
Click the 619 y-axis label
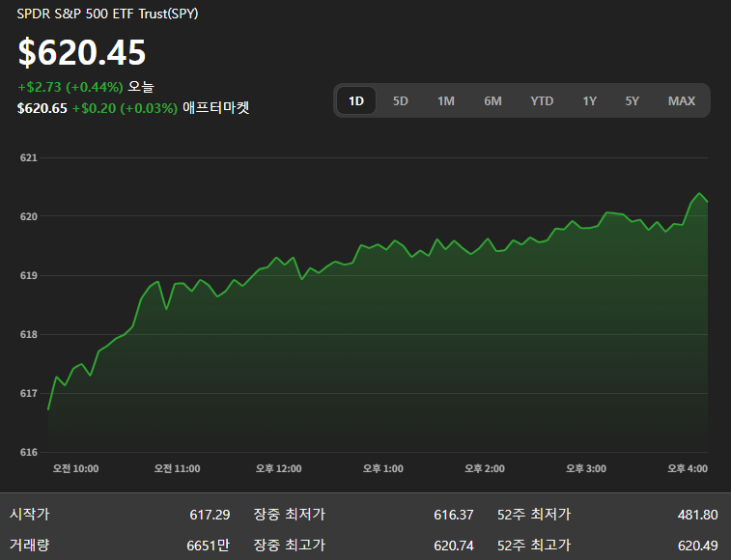pyautogui.click(x=28, y=275)
